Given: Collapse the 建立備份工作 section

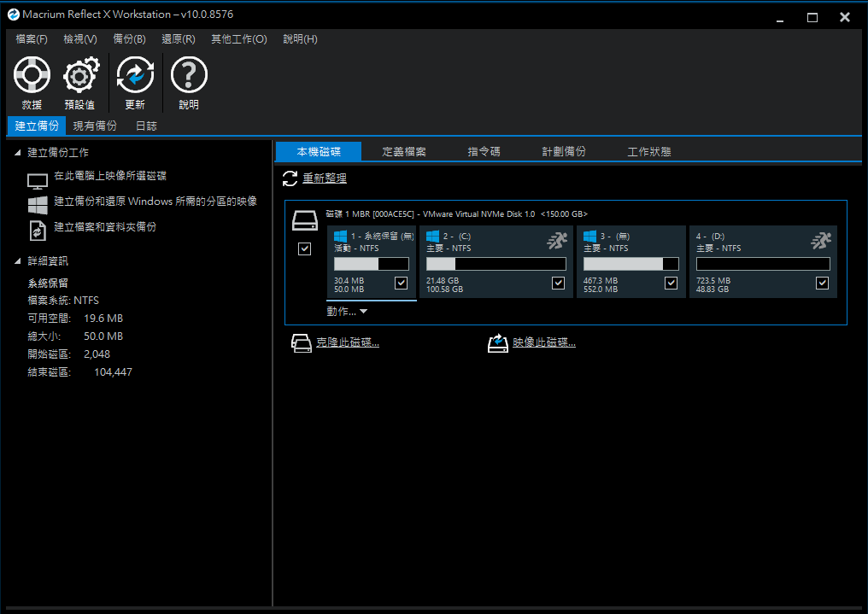Looking at the screenshot, I should click(x=17, y=152).
